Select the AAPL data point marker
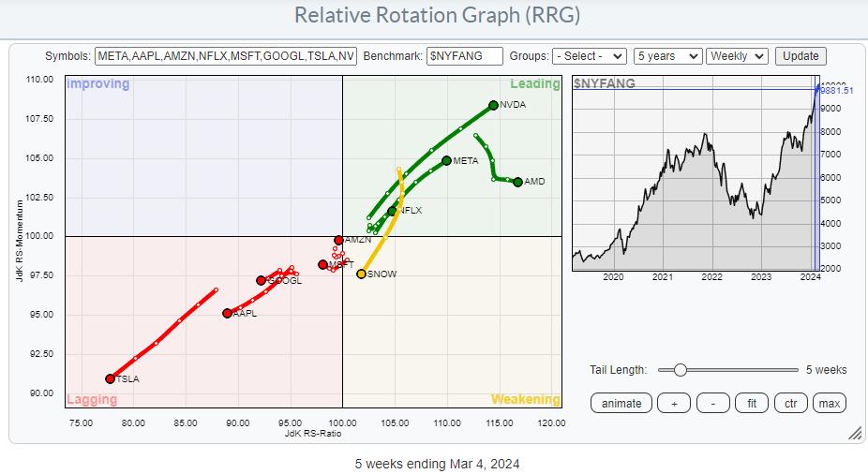This screenshot has height=474, width=868. [227, 313]
